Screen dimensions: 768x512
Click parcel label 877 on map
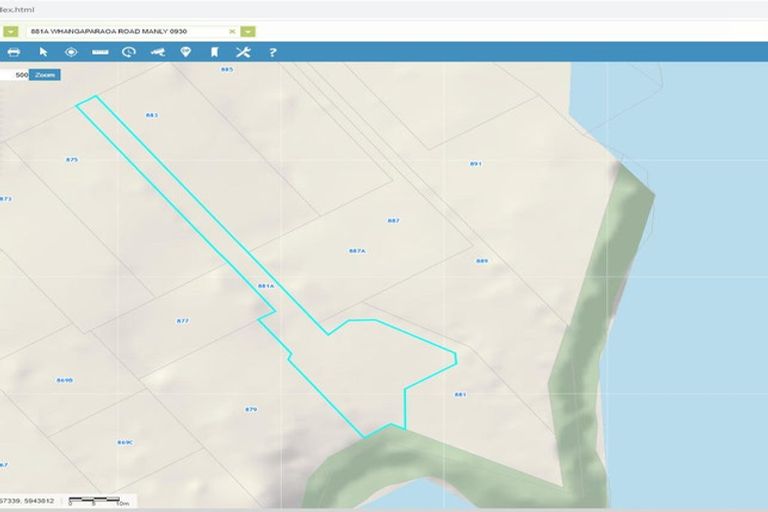click(182, 321)
